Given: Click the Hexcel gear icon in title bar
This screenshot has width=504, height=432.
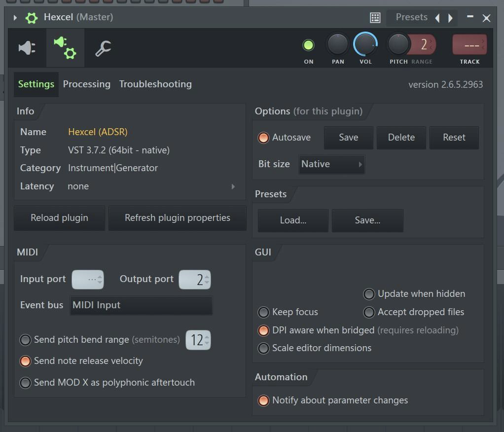Looking at the screenshot, I should tap(32, 18).
